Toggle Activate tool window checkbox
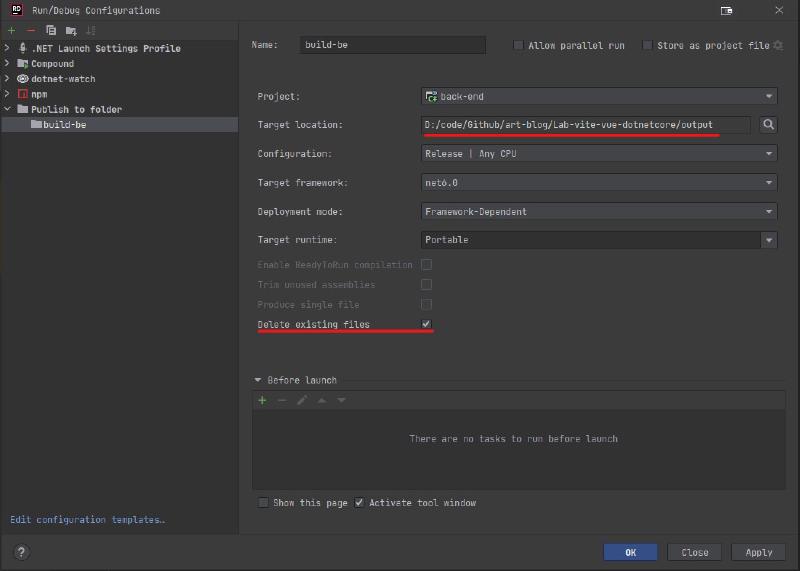 point(360,502)
